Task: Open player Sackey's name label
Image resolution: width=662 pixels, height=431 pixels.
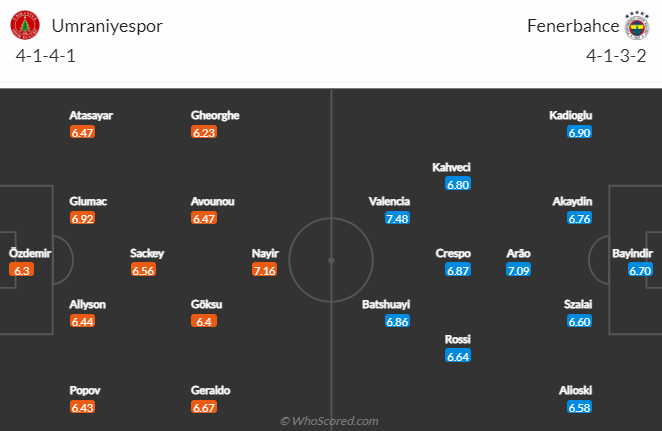Action: [x=147, y=253]
